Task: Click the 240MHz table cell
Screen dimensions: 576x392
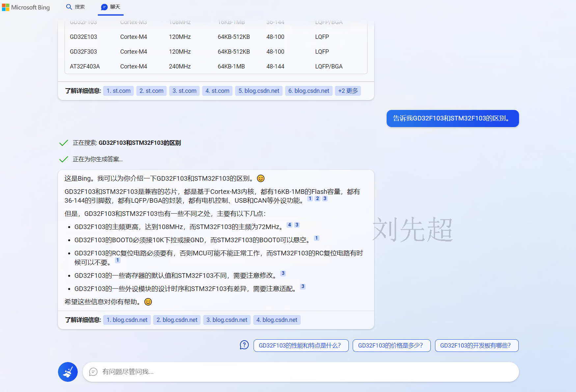Action: coord(180,66)
